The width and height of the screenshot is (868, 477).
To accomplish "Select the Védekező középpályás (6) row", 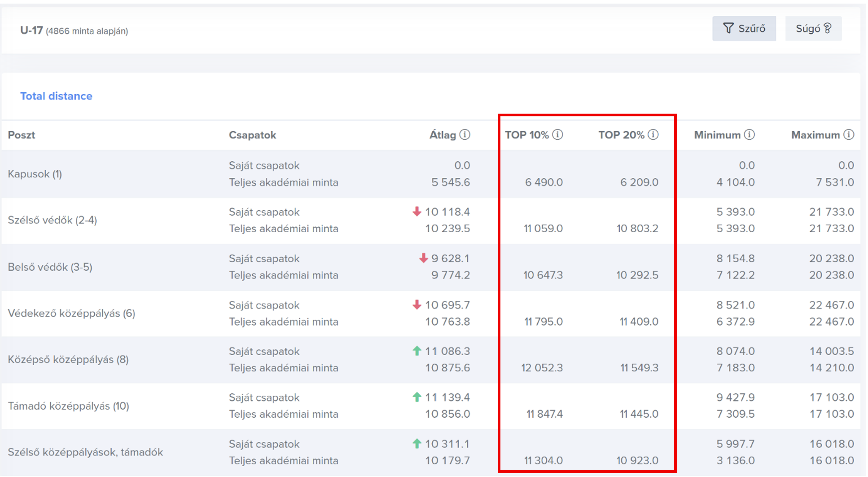I will pyautogui.click(x=71, y=313).
